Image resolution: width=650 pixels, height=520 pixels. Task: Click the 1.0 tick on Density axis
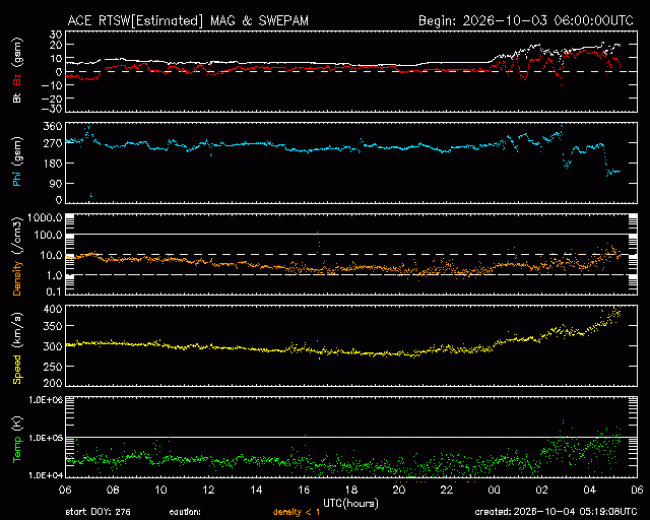[53, 275]
